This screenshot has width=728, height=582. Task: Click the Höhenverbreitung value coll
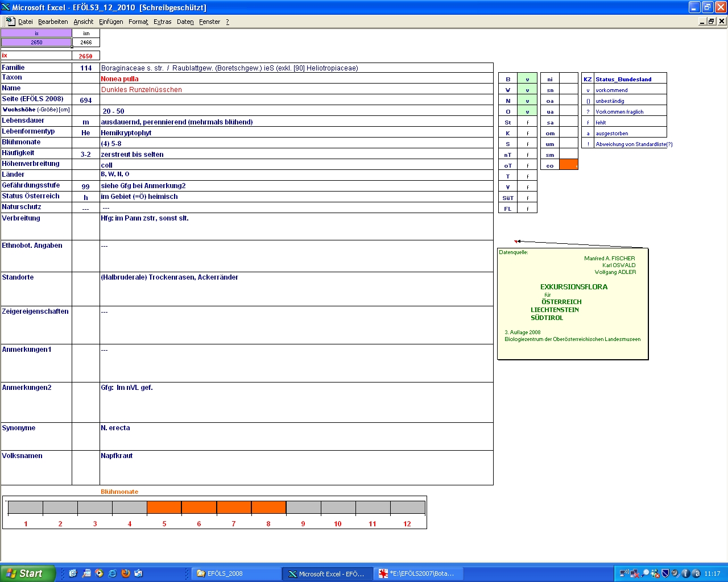click(106, 165)
